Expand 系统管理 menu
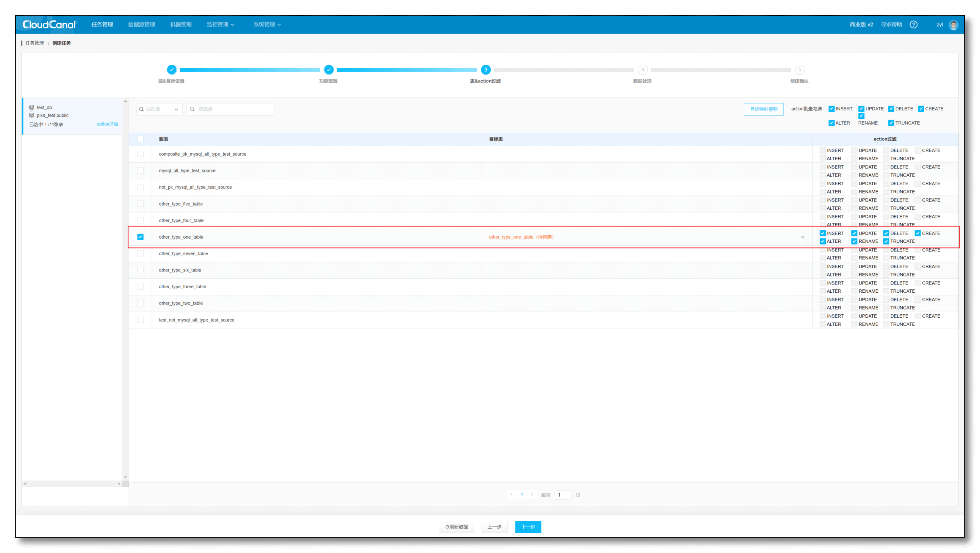This screenshot has width=980, height=553. (267, 24)
